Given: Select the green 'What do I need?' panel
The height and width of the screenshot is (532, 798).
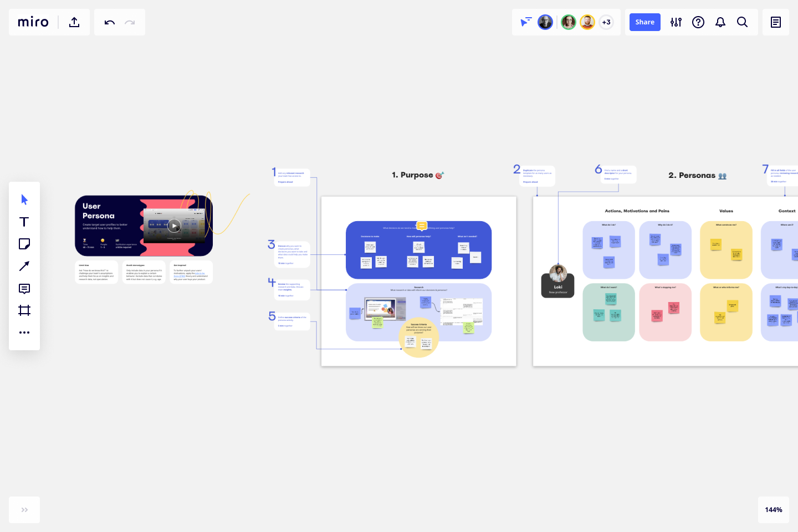Looking at the screenshot, I should (x=608, y=312).
